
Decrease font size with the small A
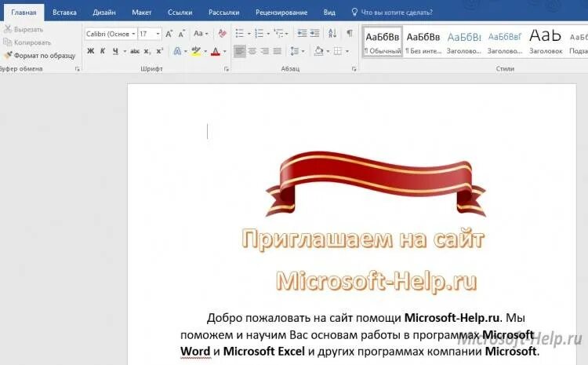point(182,34)
